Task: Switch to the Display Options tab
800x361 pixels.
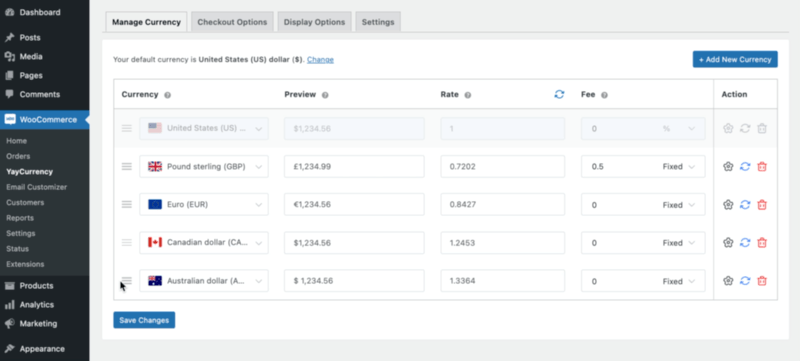Action: coord(314,22)
